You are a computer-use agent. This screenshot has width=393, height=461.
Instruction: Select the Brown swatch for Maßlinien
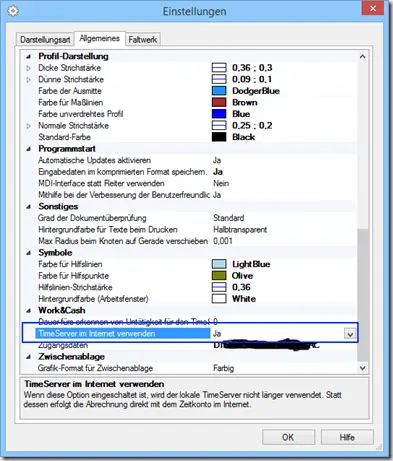click(x=219, y=102)
